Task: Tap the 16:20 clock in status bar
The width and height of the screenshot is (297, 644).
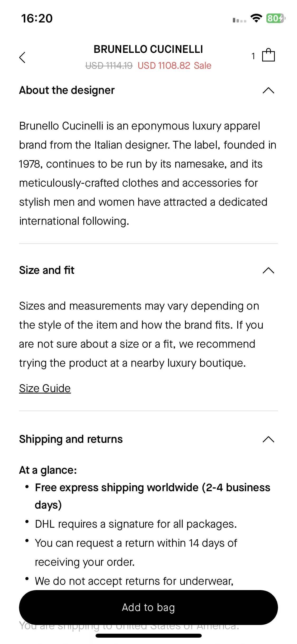Action: (37, 19)
